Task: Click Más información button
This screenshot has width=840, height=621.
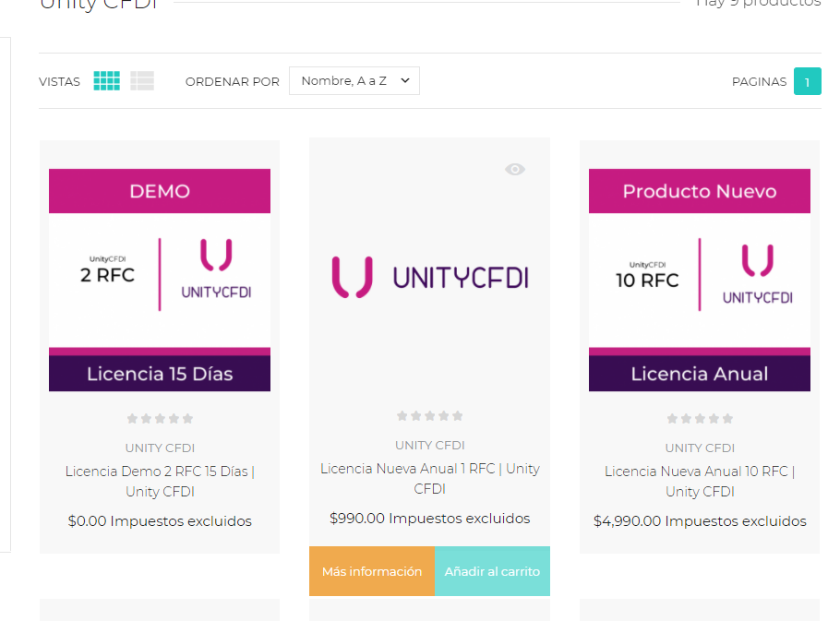Action: [x=372, y=571]
